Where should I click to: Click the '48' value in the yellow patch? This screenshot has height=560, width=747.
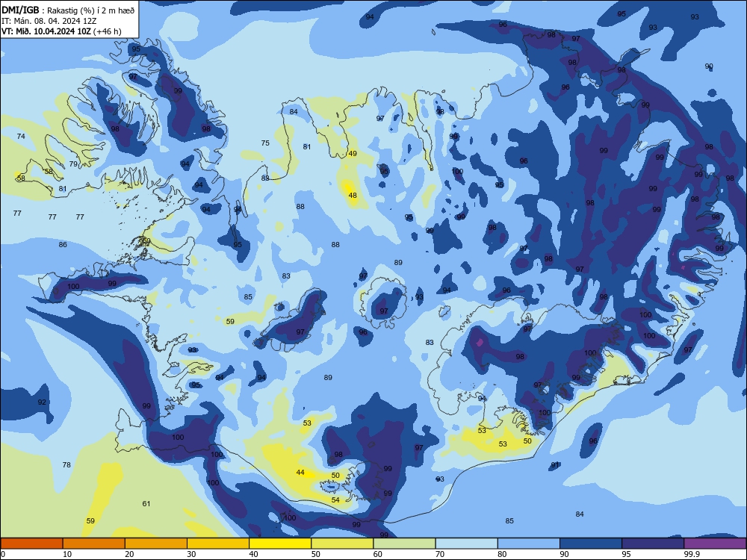point(353,195)
